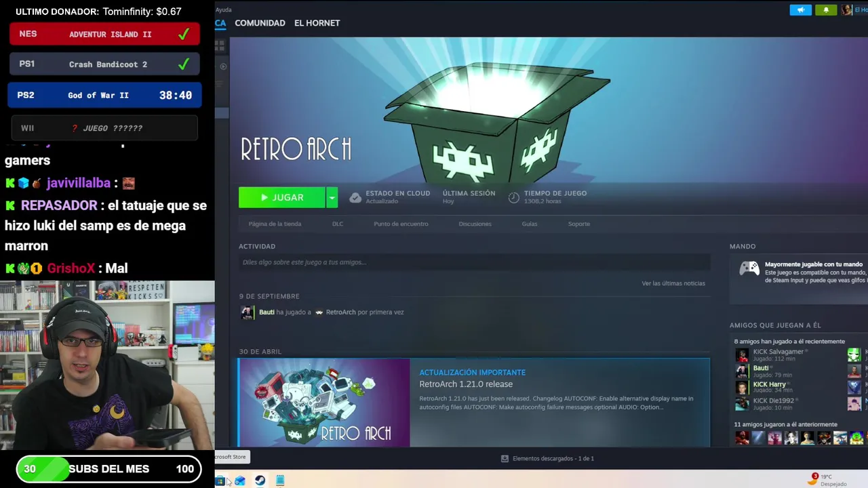Open the Outlook mail taskbar icon
Image resolution: width=868 pixels, height=488 pixels.
coord(240,481)
